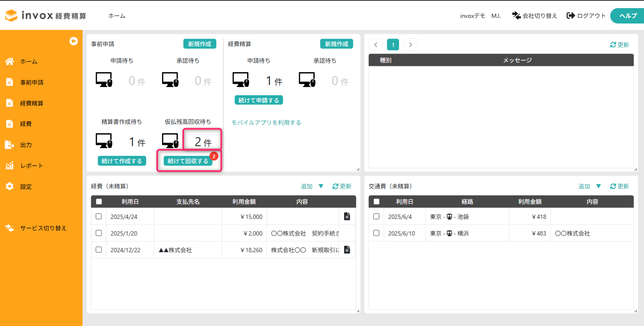Open the document icon on the 2025/4/24 expense row
Screen dimensions: 644x326
tap(347, 217)
